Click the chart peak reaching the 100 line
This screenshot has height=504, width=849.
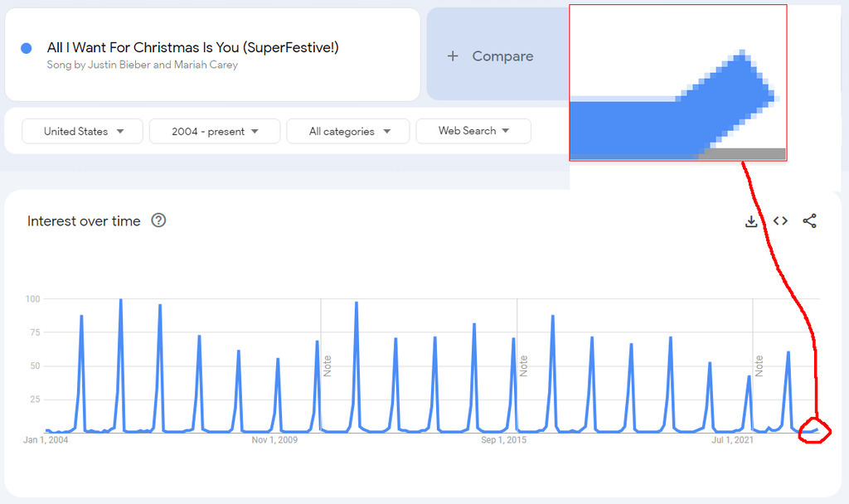click(121, 300)
